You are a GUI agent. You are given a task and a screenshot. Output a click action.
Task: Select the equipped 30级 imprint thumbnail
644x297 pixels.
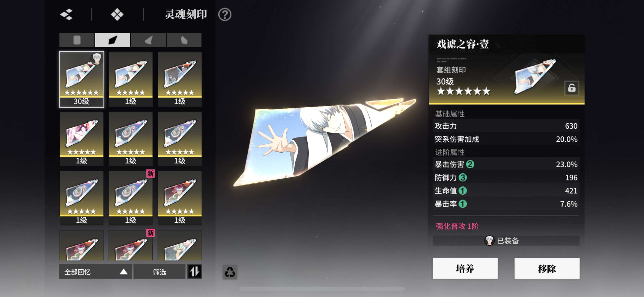[x=82, y=79]
